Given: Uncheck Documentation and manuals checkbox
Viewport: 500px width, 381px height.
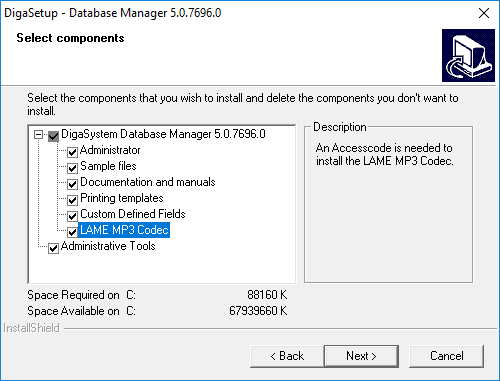Looking at the screenshot, I should 72,184.
